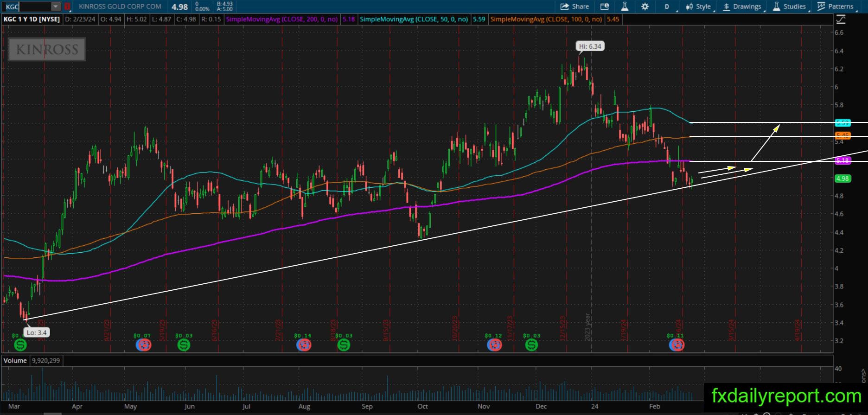This screenshot has height=415, width=868.
Task: Click the green dividend icon near June
Action: [184, 345]
